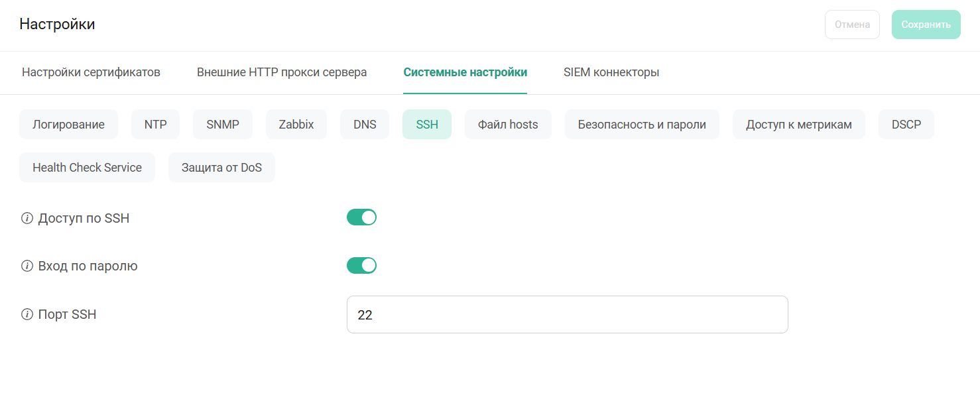Select Безопасность и пароли section
980x401 pixels.
[x=642, y=124]
